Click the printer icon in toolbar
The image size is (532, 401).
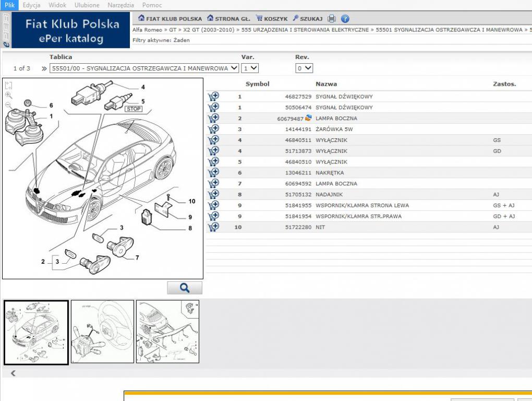click(x=332, y=19)
